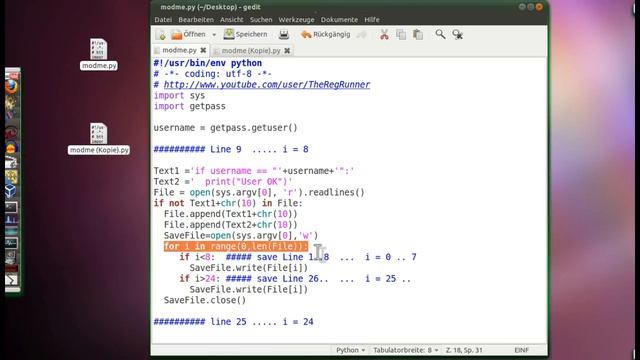640x360 pixels.
Task: Click the comment '########## line 25 ..... i = 24'
Action: point(233,322)
